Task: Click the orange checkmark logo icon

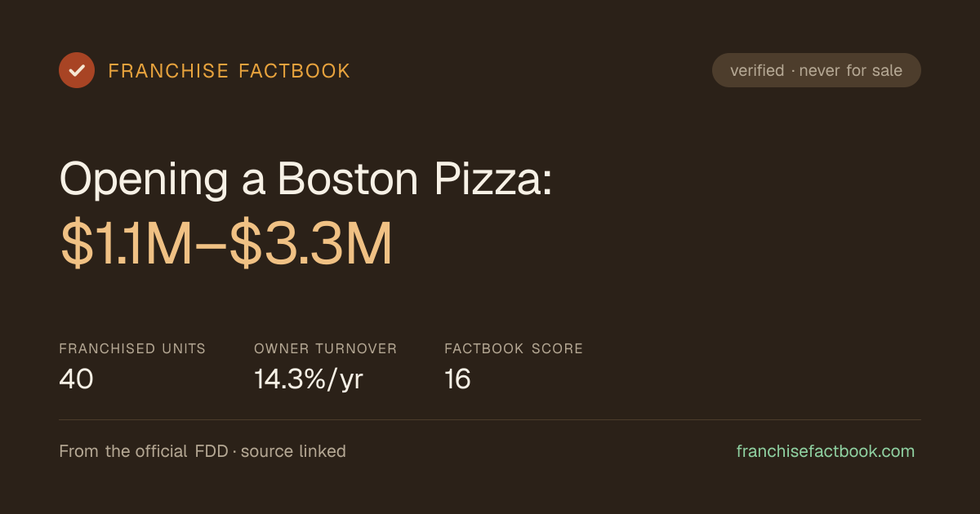Action: (77, 70)
